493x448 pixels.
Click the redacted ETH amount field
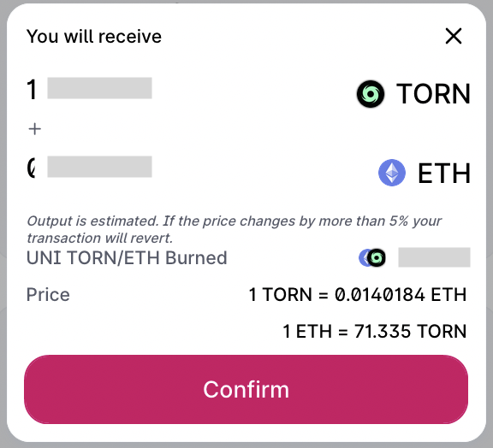(x=99, y=167)
